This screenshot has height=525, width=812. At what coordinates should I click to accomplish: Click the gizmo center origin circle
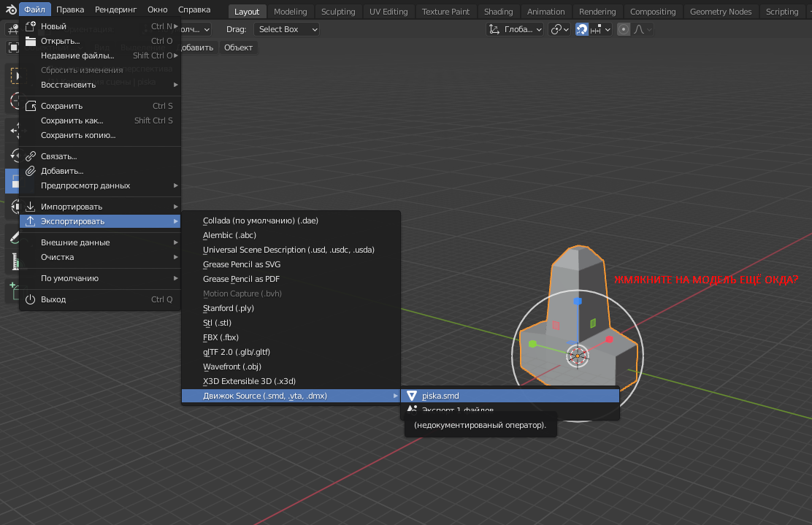(x=578, y=356)
